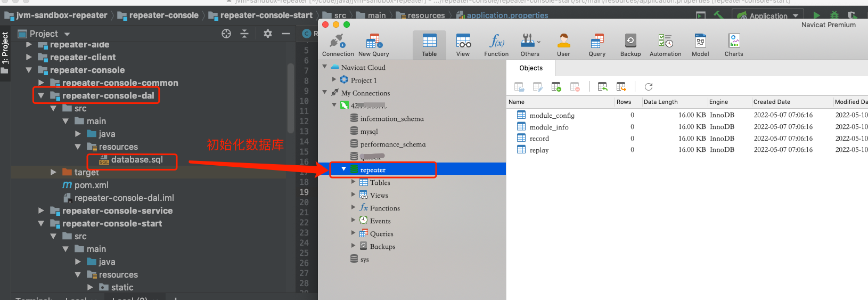Refresh the Objects table list
This screenshot has height=300, width=868.
pyautogui.click(x=649, y=87)
